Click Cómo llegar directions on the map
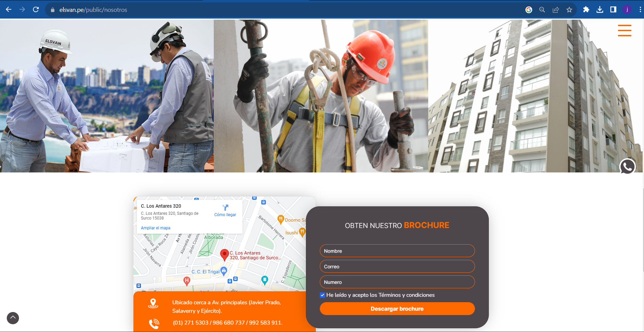 coord(225,210)
